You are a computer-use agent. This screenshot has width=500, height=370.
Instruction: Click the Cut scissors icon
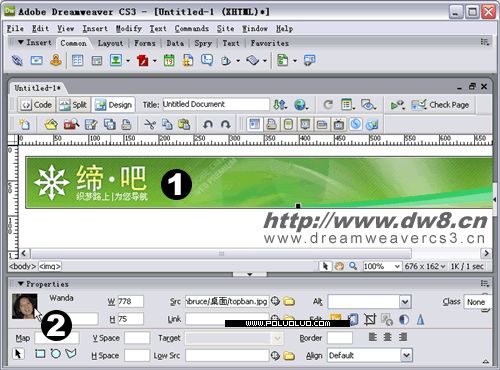click(x=150, y=124)
